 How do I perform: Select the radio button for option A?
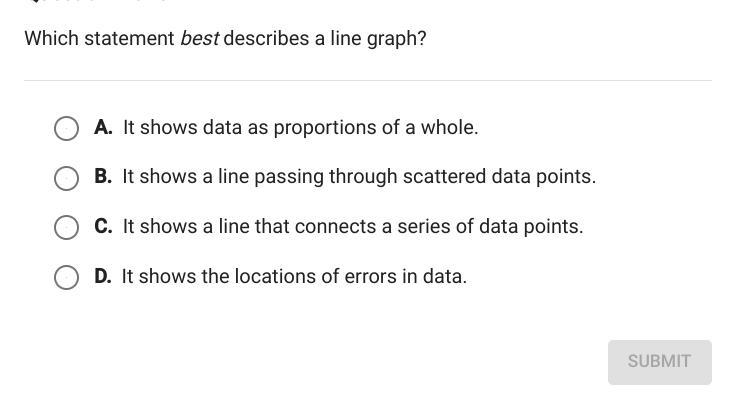[66, 128]
